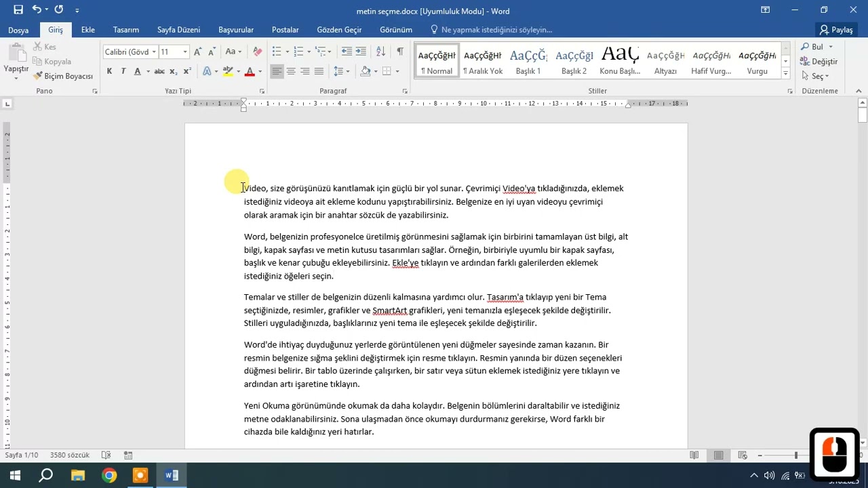Toggle align left button
This screenshot has width=868, height=488.
tap(277, 71)
